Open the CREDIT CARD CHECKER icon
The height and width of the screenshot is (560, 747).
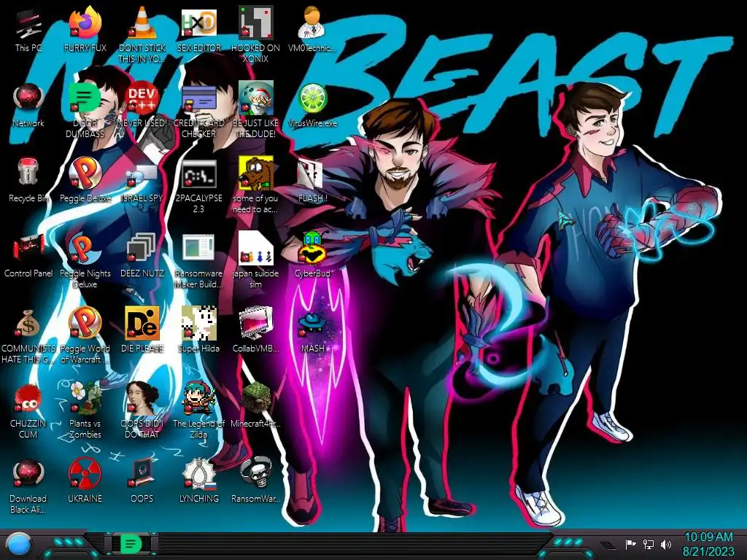198,98
